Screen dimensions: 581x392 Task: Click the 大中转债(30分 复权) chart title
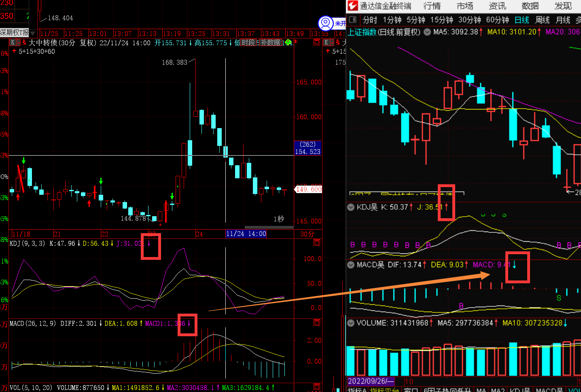click(x=63, y=42)
